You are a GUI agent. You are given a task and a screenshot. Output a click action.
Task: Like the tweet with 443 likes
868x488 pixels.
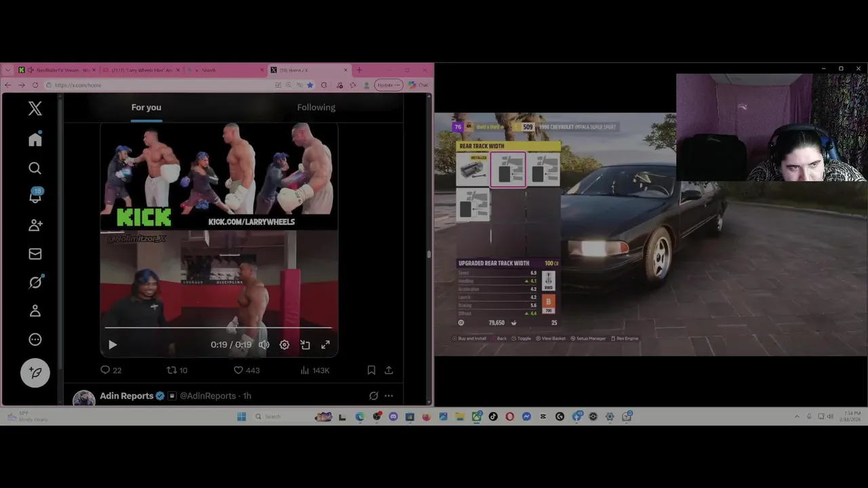(x=247, y=370)
